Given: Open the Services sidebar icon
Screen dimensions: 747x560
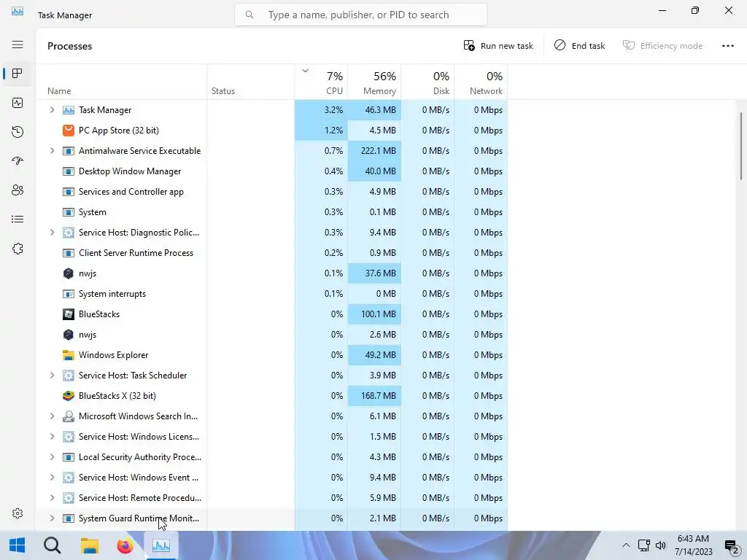Looking at the screenshot, I should click(x=18, y=249).
